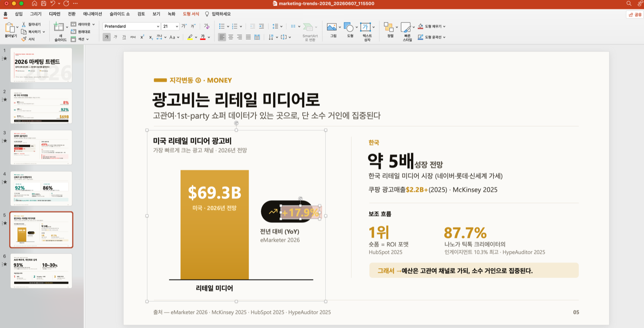Click the Share (공유) button
Screen dimensions: 644x328
coord(635,15)
